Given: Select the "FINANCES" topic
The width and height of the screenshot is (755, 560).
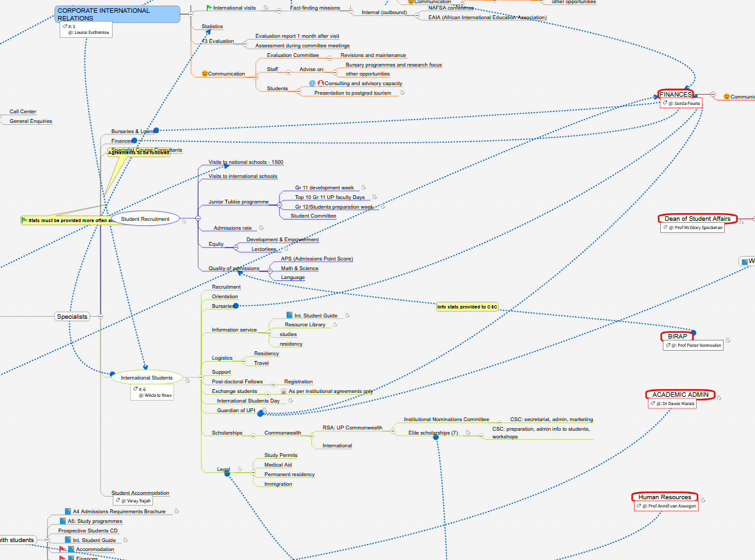Looking at the screenshot, I should click(676, 94).
